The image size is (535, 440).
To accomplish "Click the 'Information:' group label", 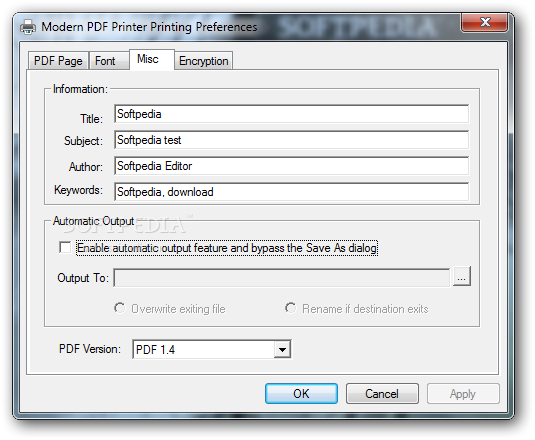I will point(80,89).
